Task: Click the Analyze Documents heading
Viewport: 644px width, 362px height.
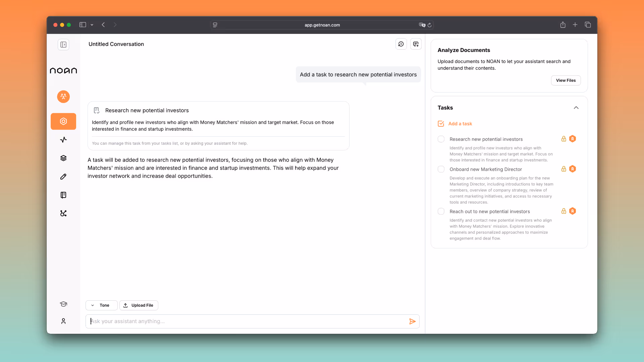Action: point(464,50)
